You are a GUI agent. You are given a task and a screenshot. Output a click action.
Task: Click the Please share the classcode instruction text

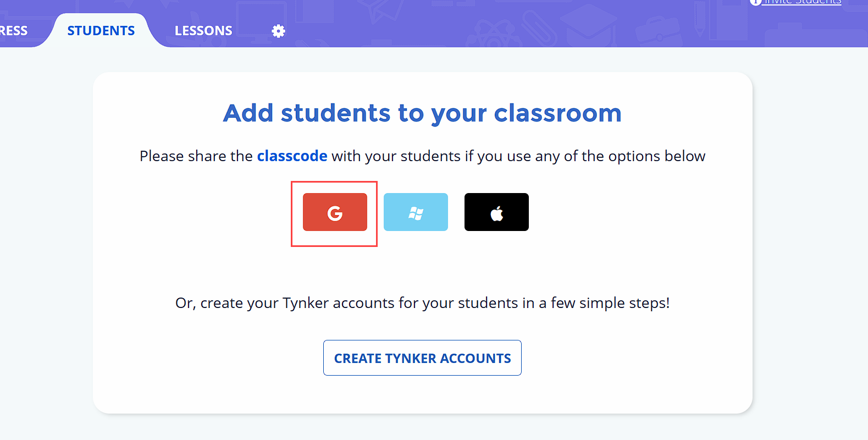tap(422, 156)
